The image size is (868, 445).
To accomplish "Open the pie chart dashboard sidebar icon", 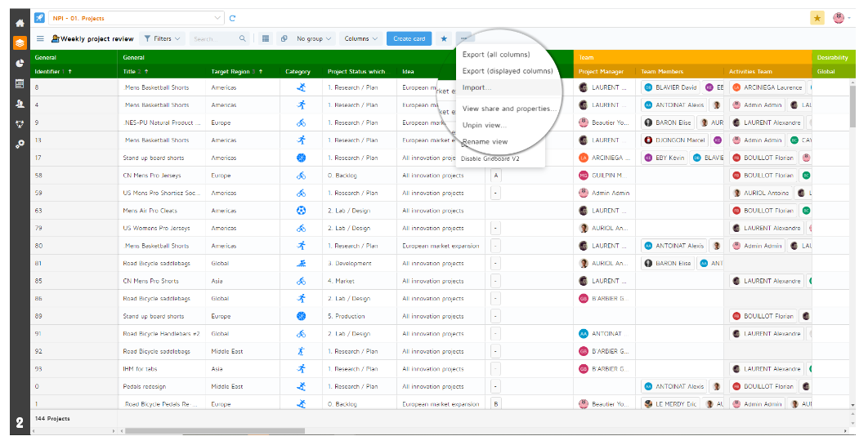I will point(20,63).
